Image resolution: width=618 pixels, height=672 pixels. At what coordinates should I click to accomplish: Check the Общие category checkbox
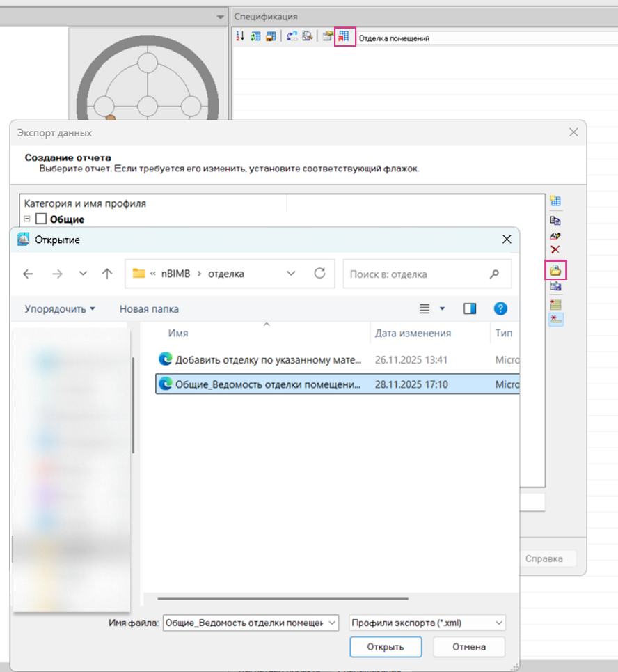pyautogui.click(x=41, y=219)
